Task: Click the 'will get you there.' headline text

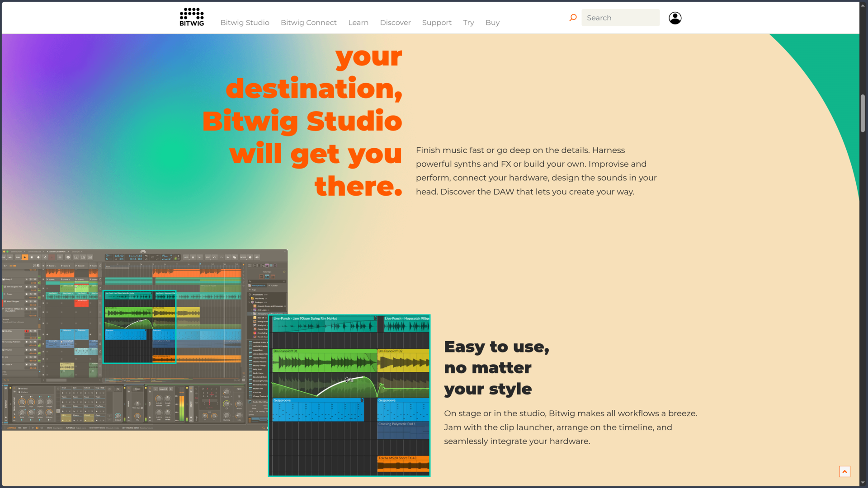Action: point(316,170)
